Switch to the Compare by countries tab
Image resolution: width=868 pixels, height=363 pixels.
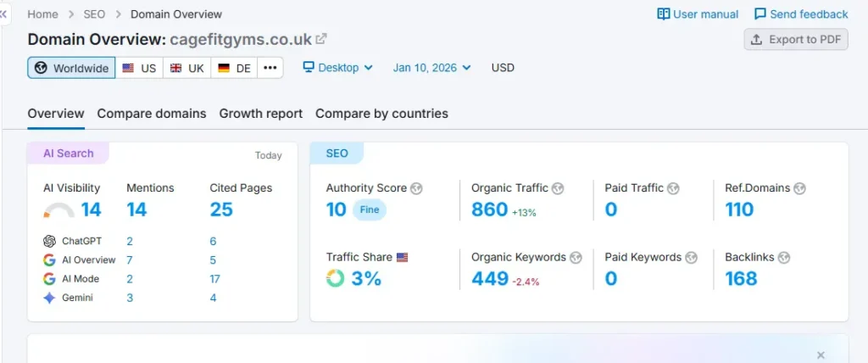pyautogui.click(x=382, y=114)
